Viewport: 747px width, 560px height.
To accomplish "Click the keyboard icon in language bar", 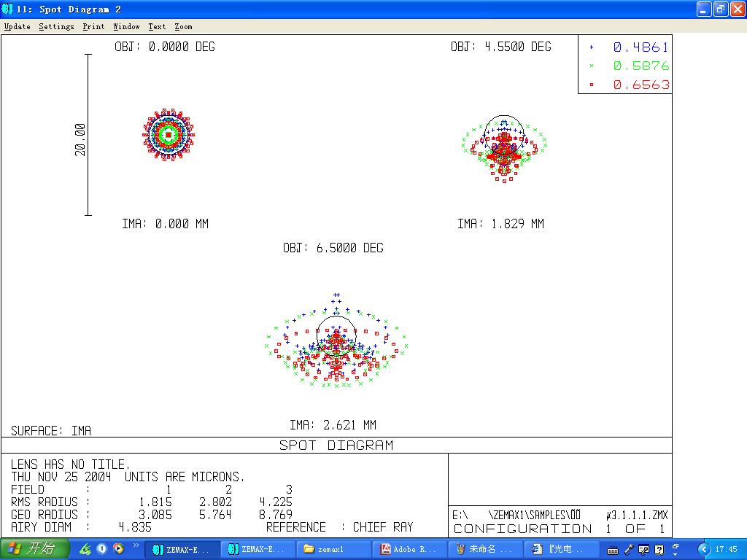I will click(x=613, y=550).
